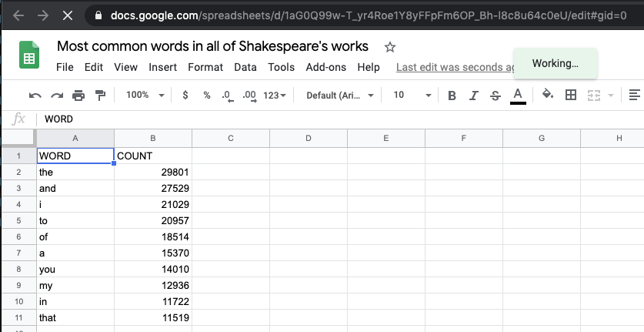
Task: Open the font size 10 dropdown
Action: click(412, 95)
